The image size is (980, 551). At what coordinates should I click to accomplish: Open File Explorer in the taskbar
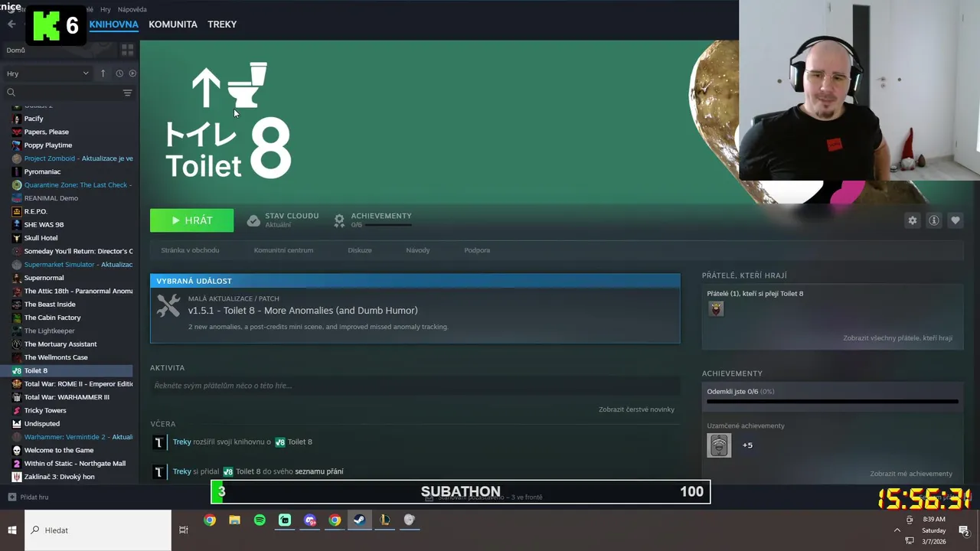(234, 520)
